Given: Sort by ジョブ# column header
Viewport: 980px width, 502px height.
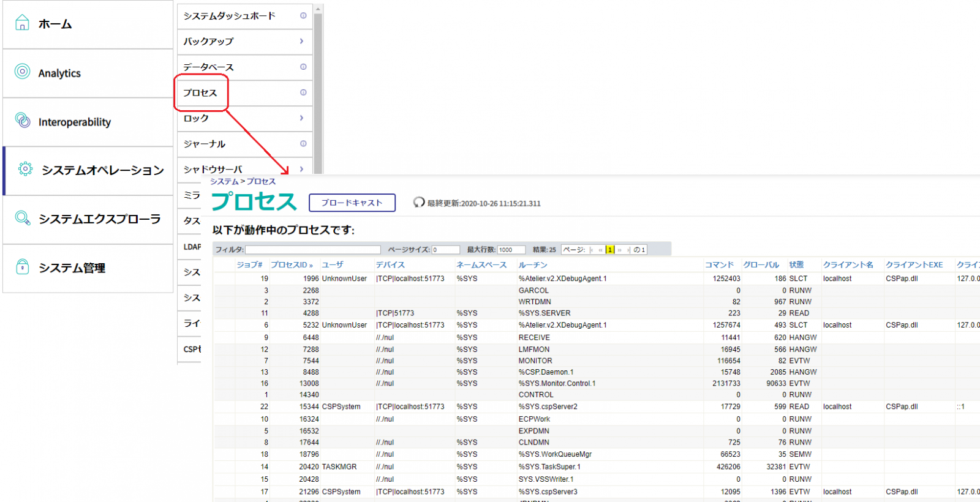Looking at the screenshot, I should 249,264.
